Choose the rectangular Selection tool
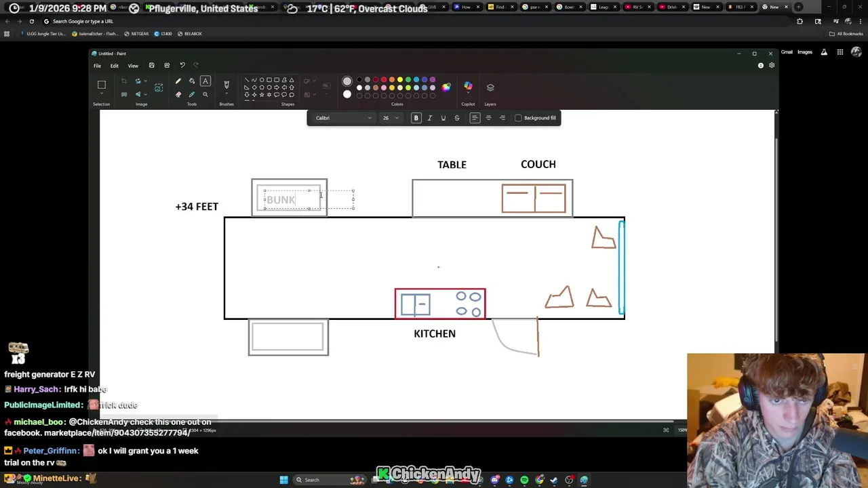The width and height of the screenshot is (868, 488). pyautogui.click(x=102, y=85)
